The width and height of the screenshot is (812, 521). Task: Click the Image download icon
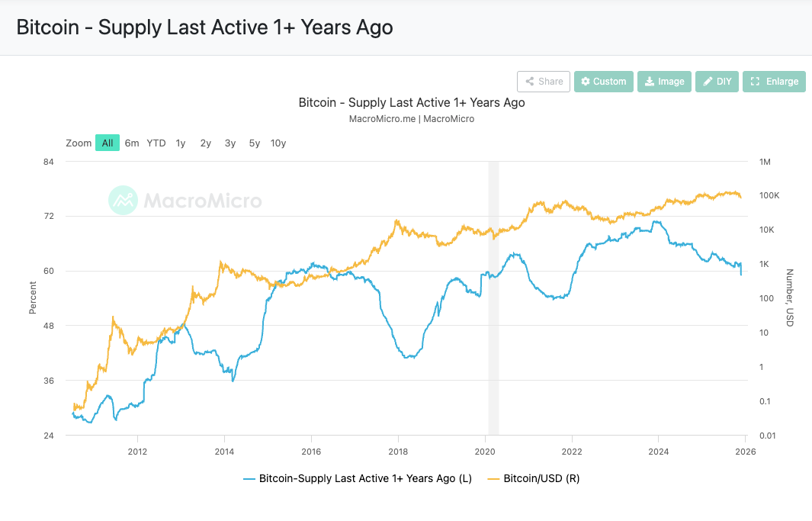649,82
